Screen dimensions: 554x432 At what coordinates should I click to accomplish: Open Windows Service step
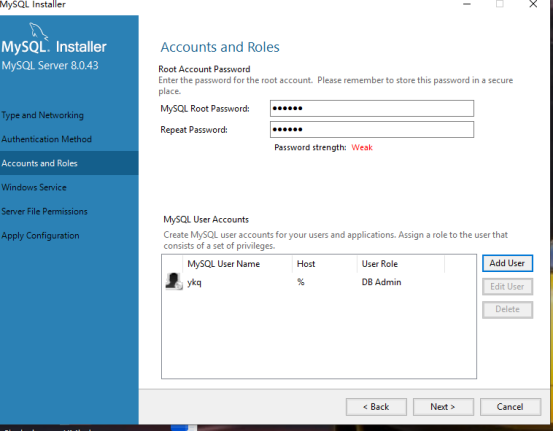(x=34, y=187)
